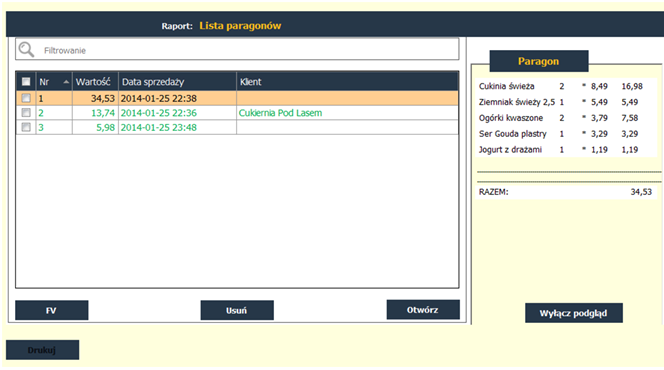Click the Lista paragonów report title
The image size is (664, 370).
tap(240, 26)
